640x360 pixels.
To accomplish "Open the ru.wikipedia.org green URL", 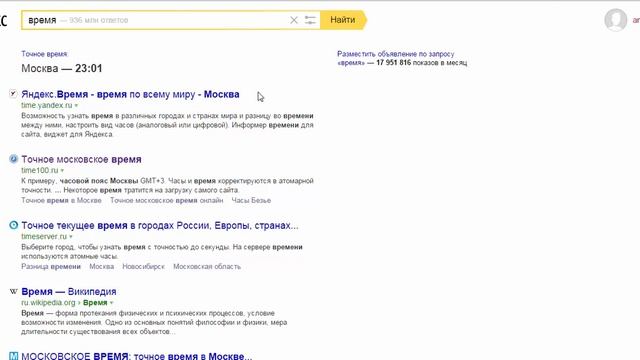I will tap(48, 302).
